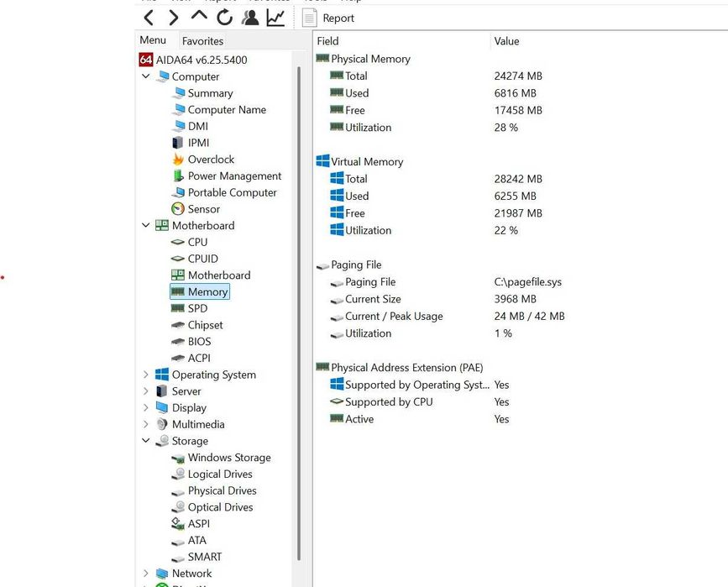Click the ASPI icon
The image size is (728, 587).
pos(178,523)
